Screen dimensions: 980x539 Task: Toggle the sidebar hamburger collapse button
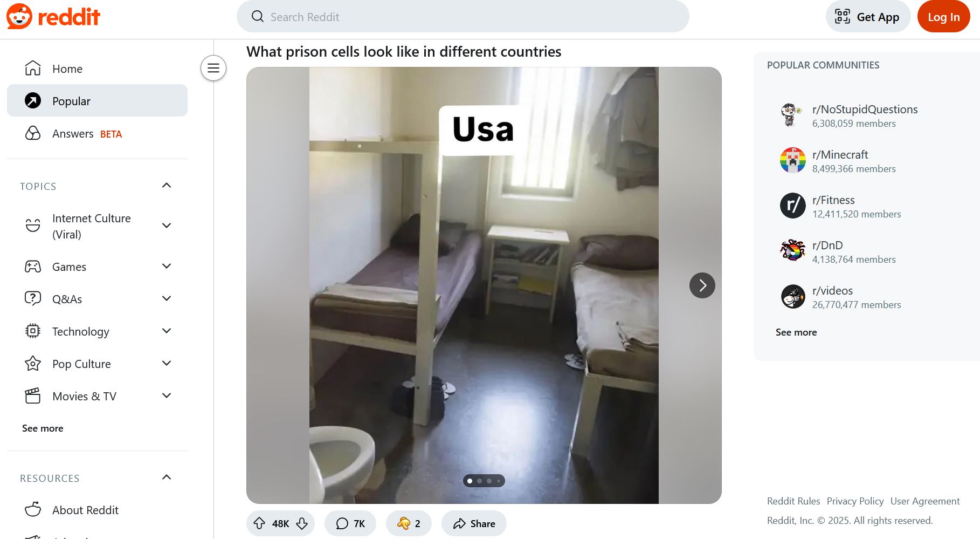click(213, 68)
